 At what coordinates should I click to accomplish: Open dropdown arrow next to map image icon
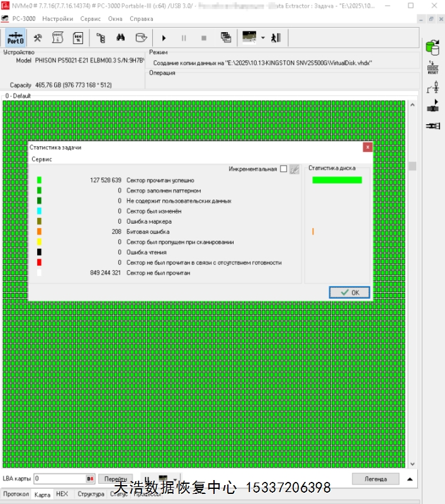point(262,38)
